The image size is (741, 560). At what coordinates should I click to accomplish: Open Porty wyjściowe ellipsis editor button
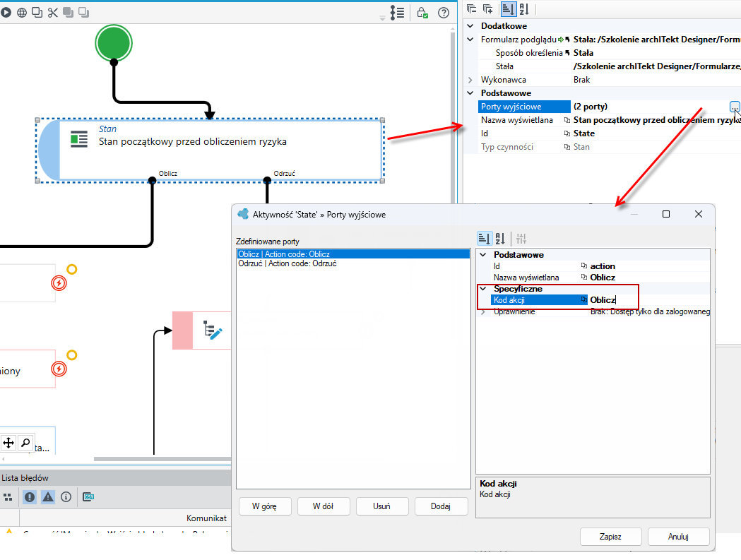pyautogui.click(x=734, y=107)
